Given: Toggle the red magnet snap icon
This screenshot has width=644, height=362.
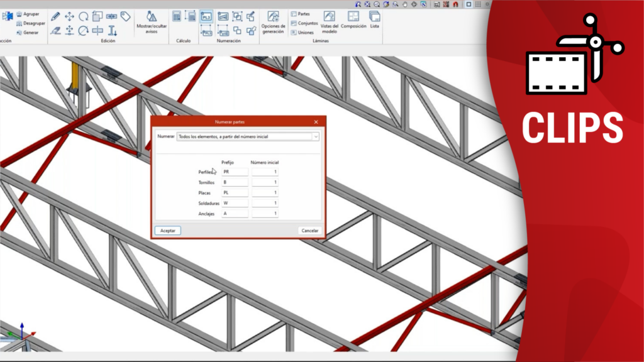Looking at the screenshot, I should pyautogui.click(x=455, y=4).
